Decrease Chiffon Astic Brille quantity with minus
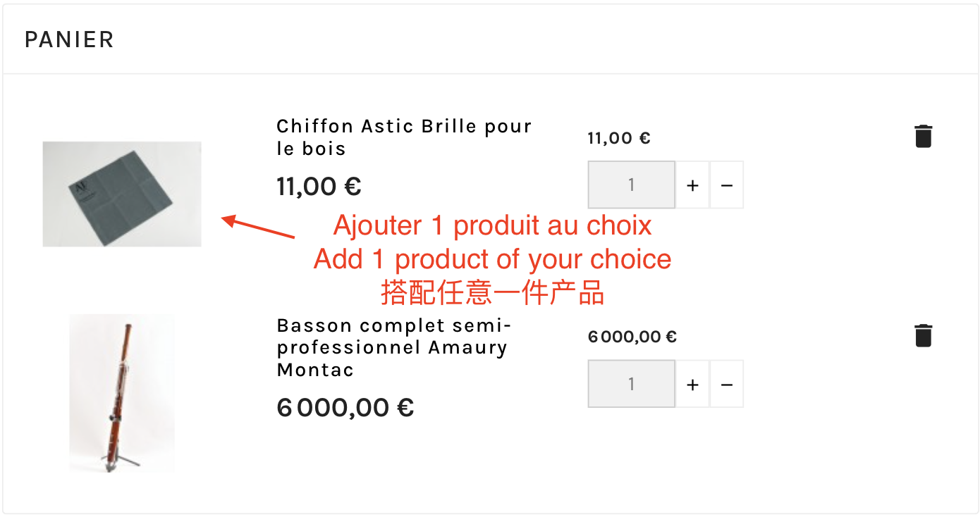 [x=727, y=185]
